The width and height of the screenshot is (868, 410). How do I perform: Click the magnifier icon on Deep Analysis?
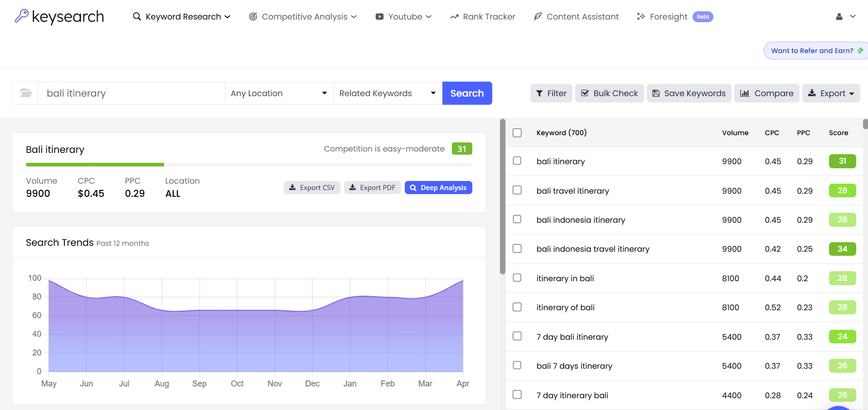(x=413, y=188)
